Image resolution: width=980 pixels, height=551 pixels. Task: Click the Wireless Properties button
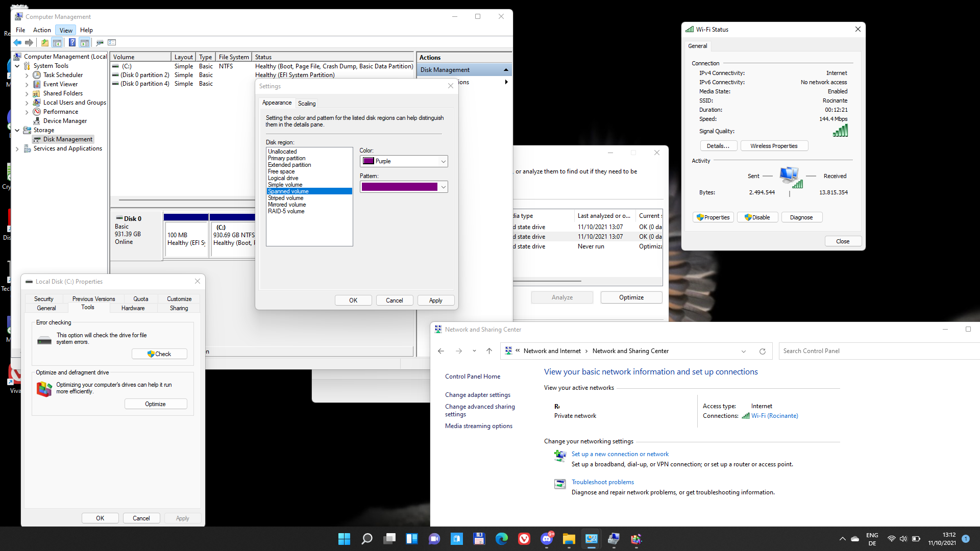click(x=774, y=146)
